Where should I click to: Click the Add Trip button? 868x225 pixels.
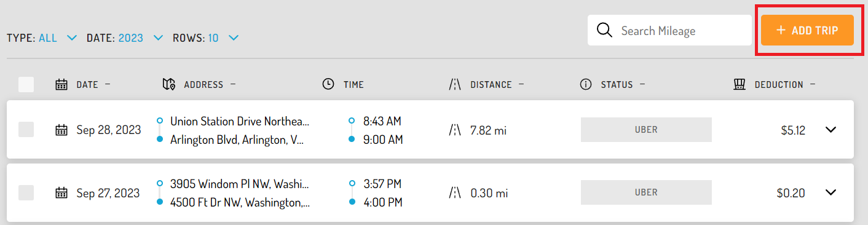click(807, 30)
